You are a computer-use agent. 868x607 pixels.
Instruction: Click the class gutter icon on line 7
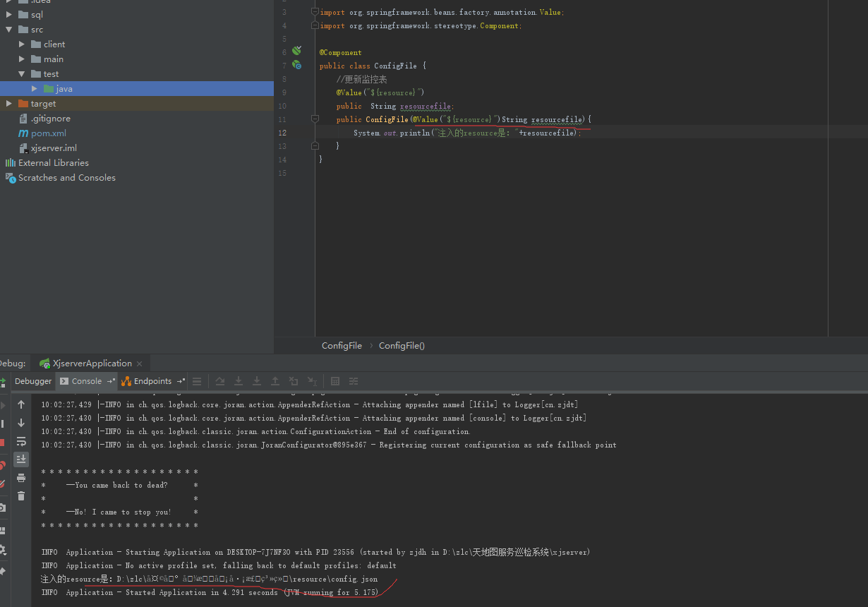coord(297,65)
